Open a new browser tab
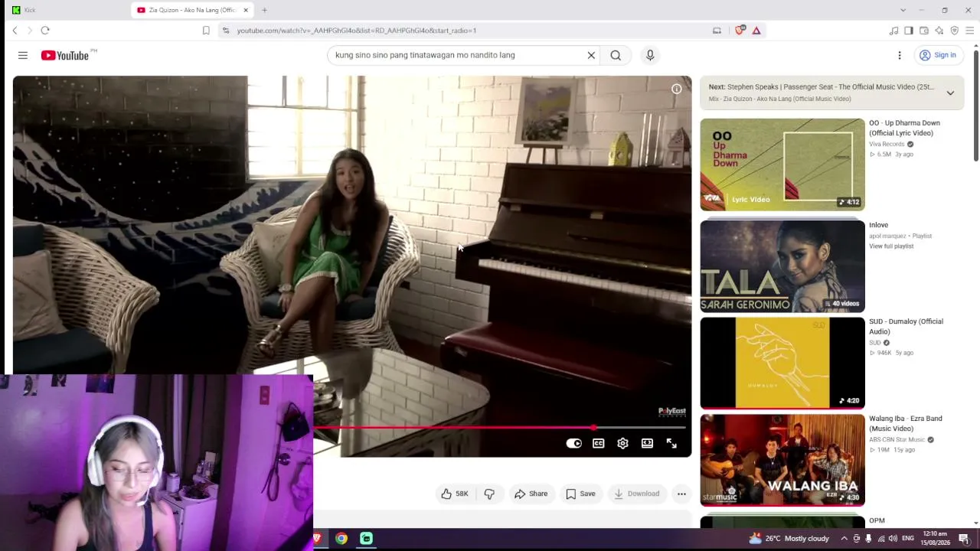 point(264,10)
